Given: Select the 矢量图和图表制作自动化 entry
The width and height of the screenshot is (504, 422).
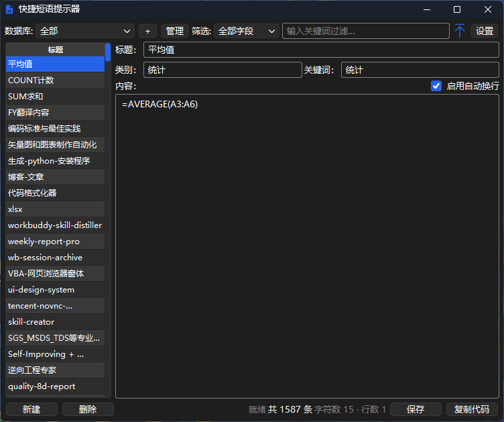Looking at the screenshot, I should tap(55, 144).
